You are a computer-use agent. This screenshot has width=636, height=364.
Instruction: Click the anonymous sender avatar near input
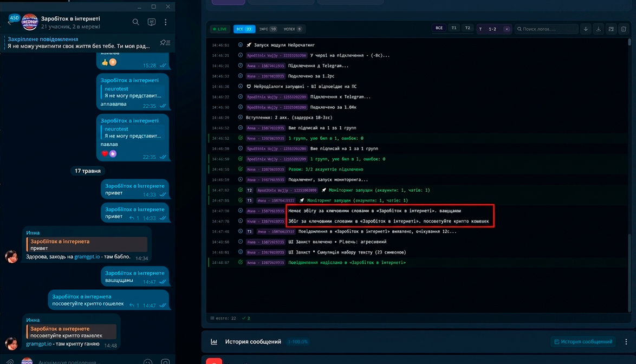tap(27, 361)
